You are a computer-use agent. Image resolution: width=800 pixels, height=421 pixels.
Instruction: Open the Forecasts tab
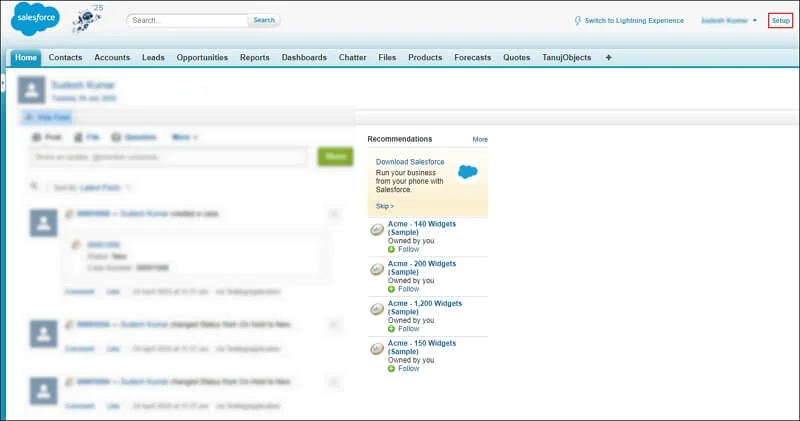(472, 58)
